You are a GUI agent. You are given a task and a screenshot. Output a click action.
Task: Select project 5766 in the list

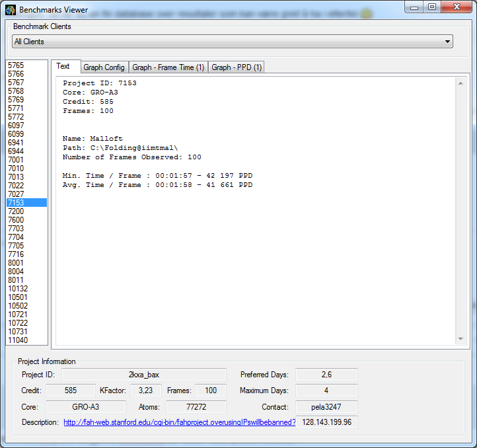[x=26, y=73]
